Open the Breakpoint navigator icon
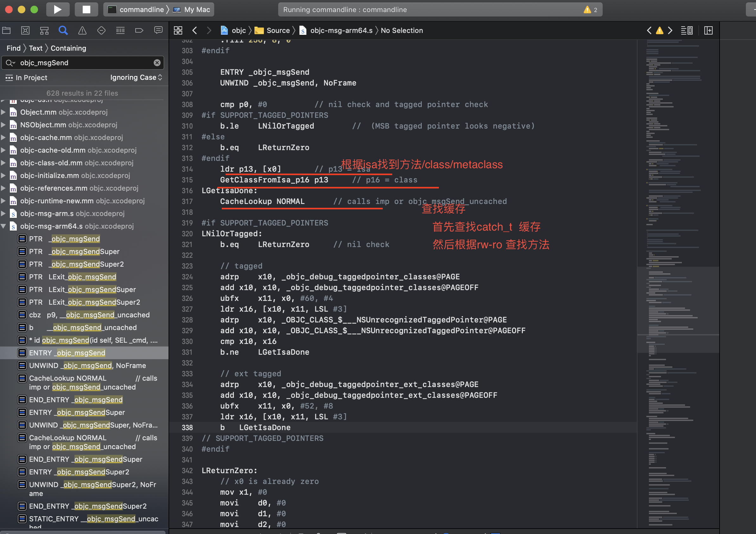756x534 pixels. tap(139, 31)
